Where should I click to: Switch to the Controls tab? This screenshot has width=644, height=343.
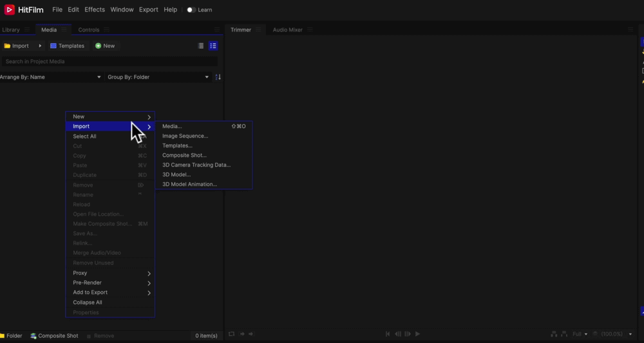click(89, 30)
